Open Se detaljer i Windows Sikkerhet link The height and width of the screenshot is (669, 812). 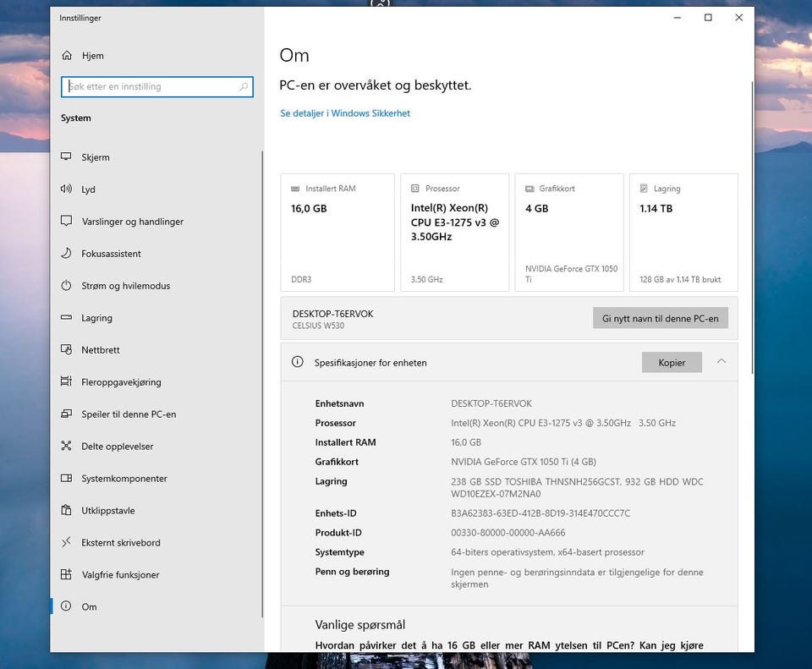tap(345, 113)
